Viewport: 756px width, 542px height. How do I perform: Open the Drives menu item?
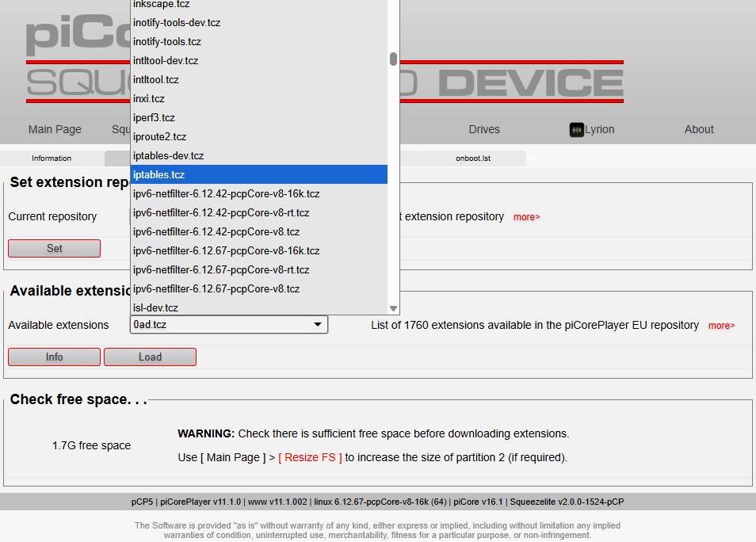(x=484, y=129)
